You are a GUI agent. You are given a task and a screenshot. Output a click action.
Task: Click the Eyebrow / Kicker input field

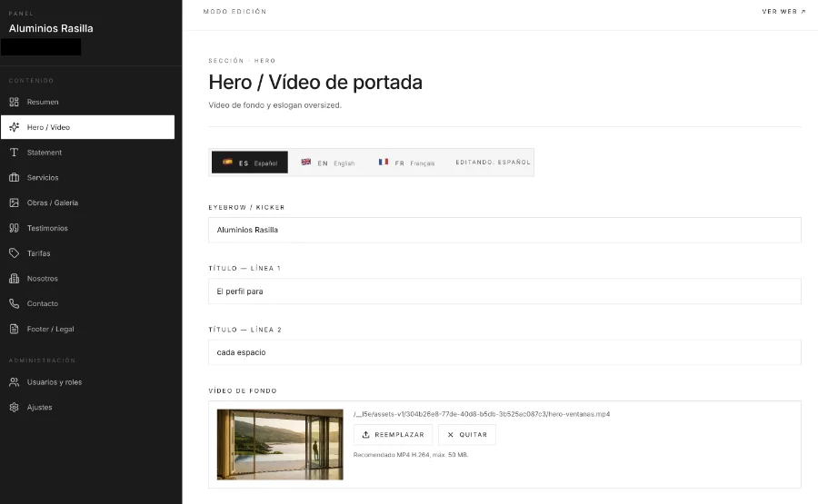tap(504, 230)
